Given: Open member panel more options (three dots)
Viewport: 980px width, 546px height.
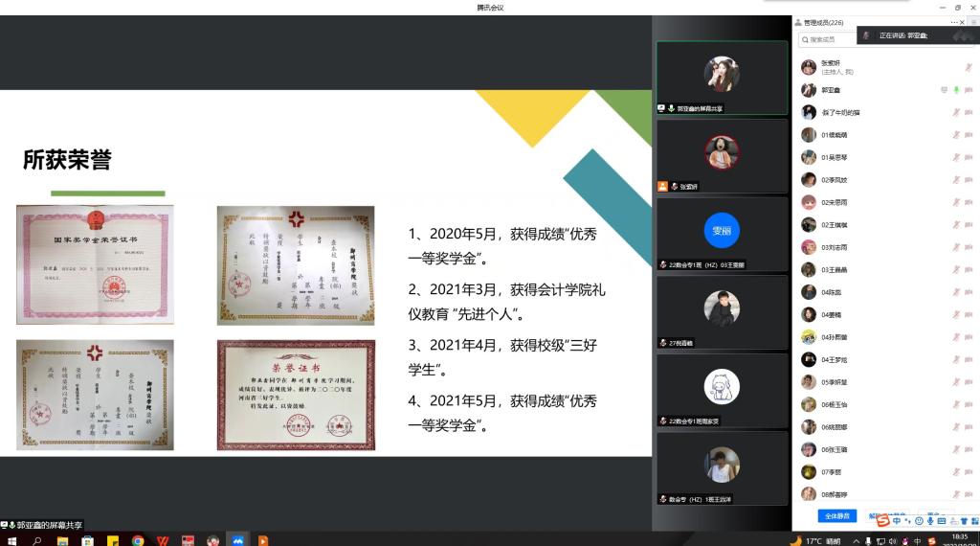Looking at the screenshot, I should click(954, 23).
